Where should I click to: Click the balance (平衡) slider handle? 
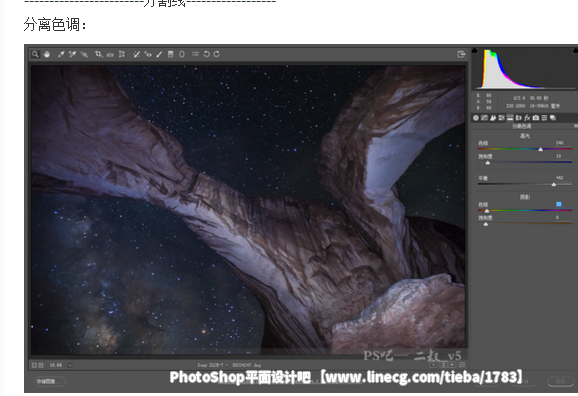point(554,184)
